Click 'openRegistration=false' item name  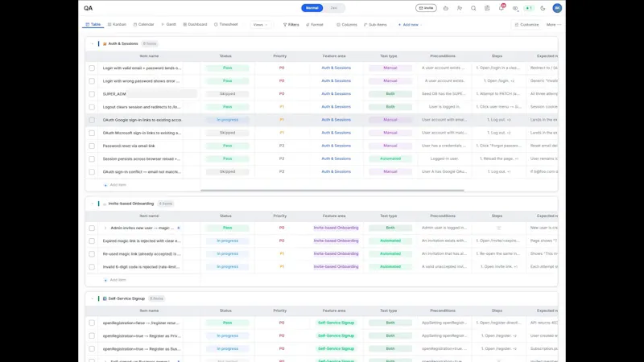[x=141, y=323]
